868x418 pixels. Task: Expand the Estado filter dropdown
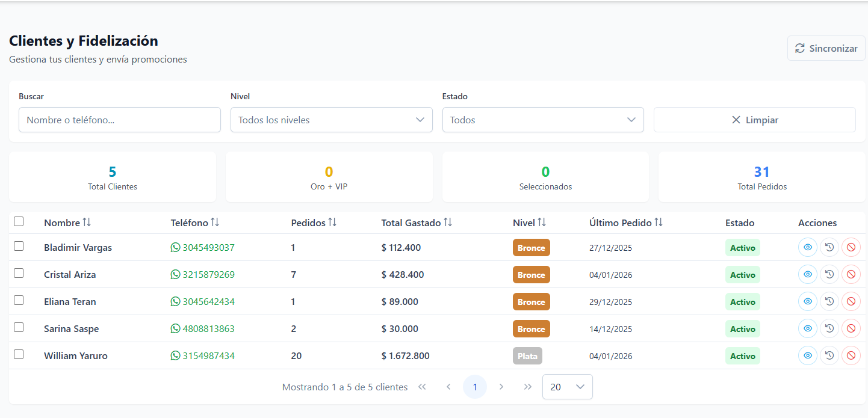pyautogui.click(x=542, y=120)
